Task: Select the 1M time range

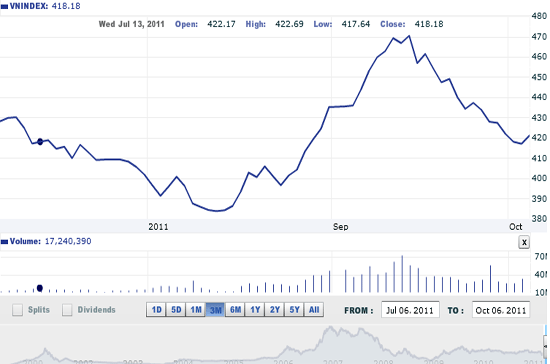Action: pos(196,310)
